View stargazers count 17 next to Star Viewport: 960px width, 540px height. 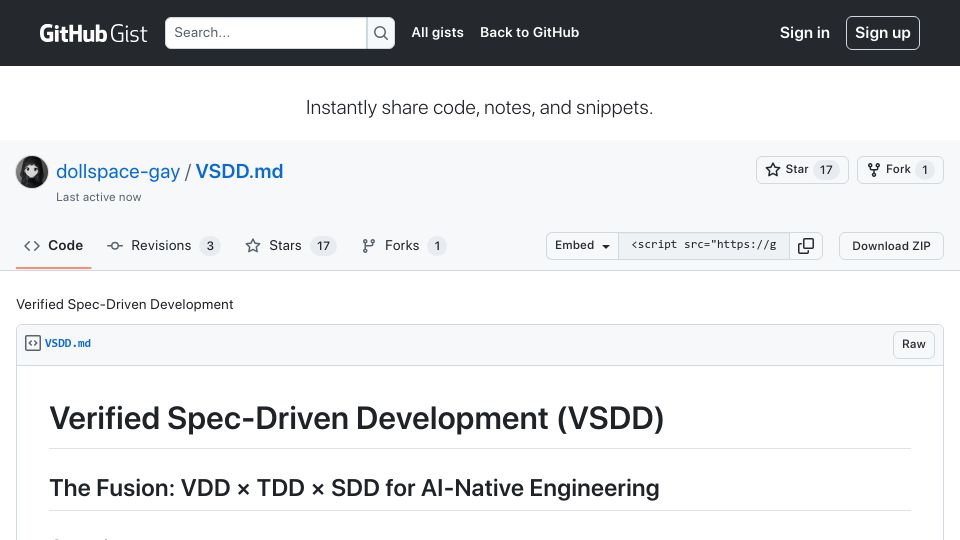(x=826, y=170)
